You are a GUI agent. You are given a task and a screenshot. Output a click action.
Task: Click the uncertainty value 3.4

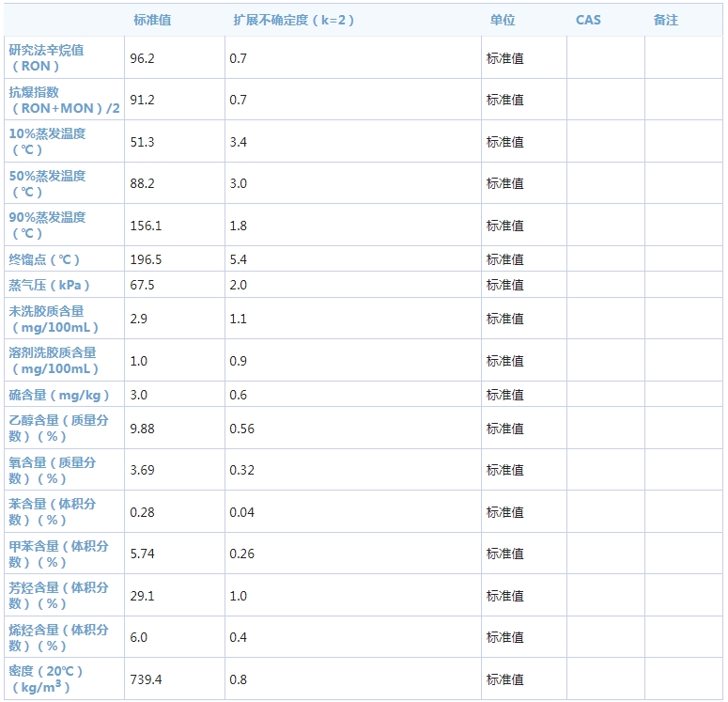pos(239,142)
